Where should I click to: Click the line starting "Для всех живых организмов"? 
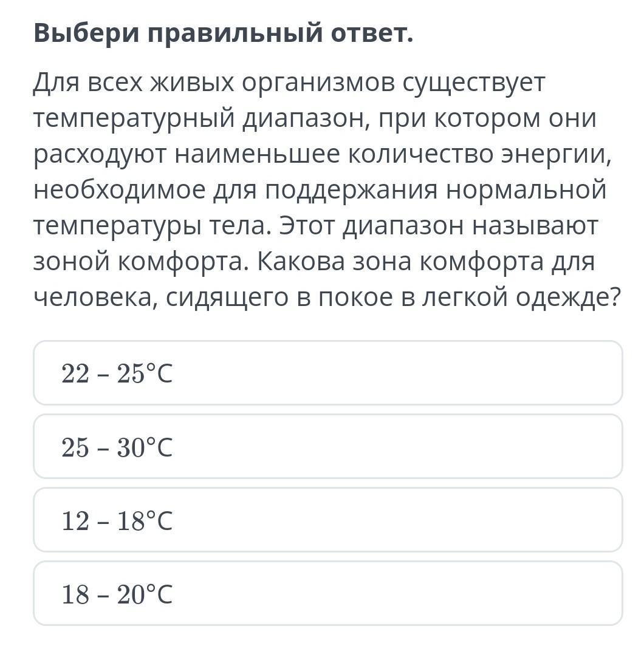(x=289, y=82)
